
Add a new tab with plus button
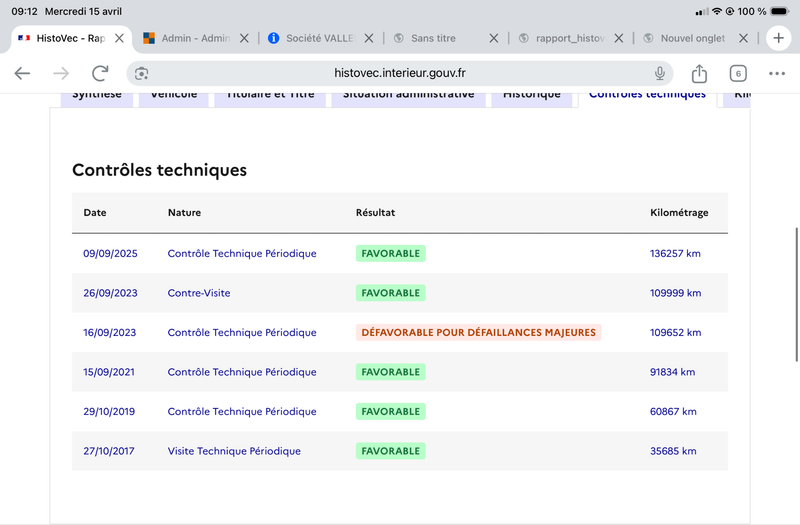click(778, 38)
